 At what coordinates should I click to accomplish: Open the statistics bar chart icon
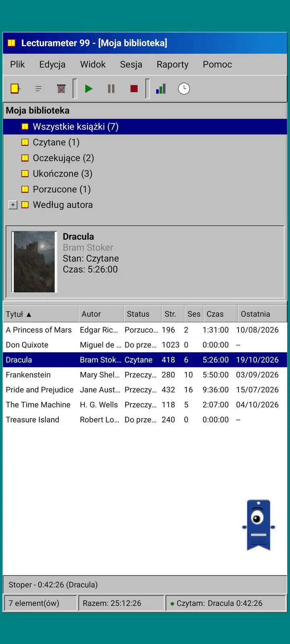161,89
